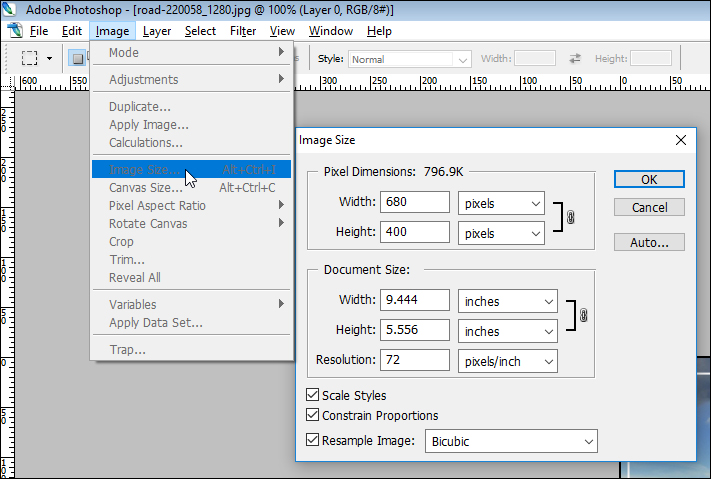
Task: Choose Image Size menu item
Action: click(x=191, y=169)
